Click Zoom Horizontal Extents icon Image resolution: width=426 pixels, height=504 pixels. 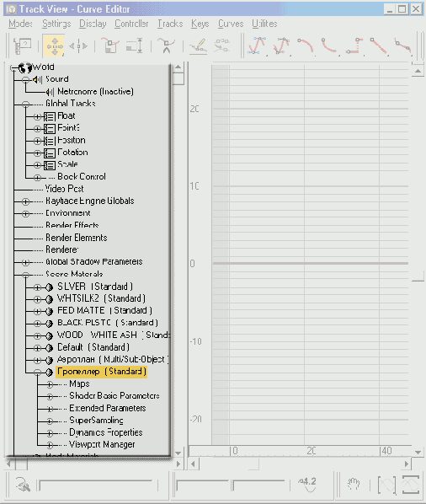pos(386,485)
